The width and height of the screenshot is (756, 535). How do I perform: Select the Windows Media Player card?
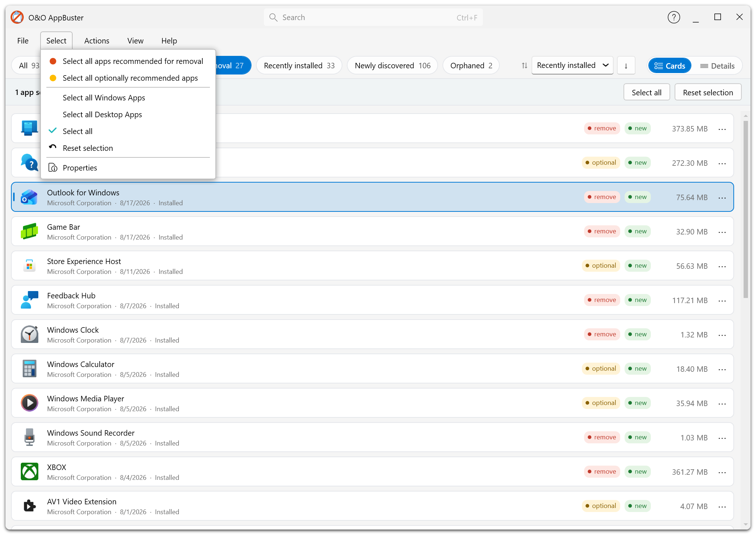[x=372, y=403]
